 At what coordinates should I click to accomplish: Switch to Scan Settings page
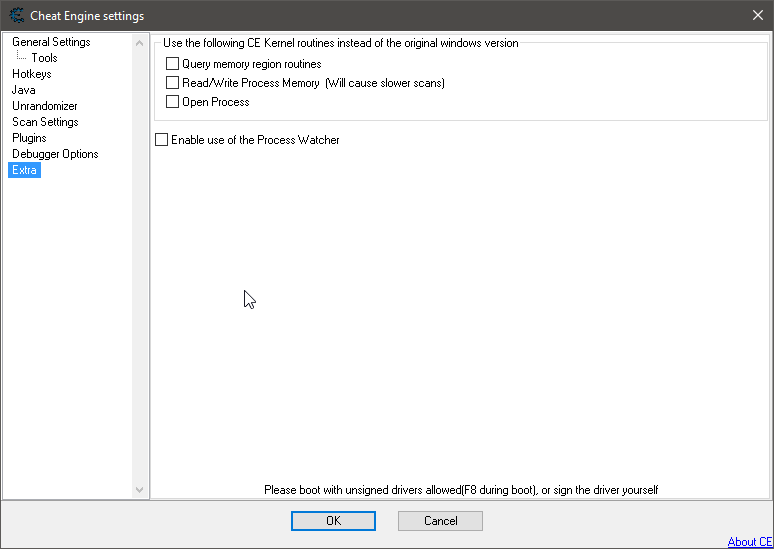click(45, 122)
